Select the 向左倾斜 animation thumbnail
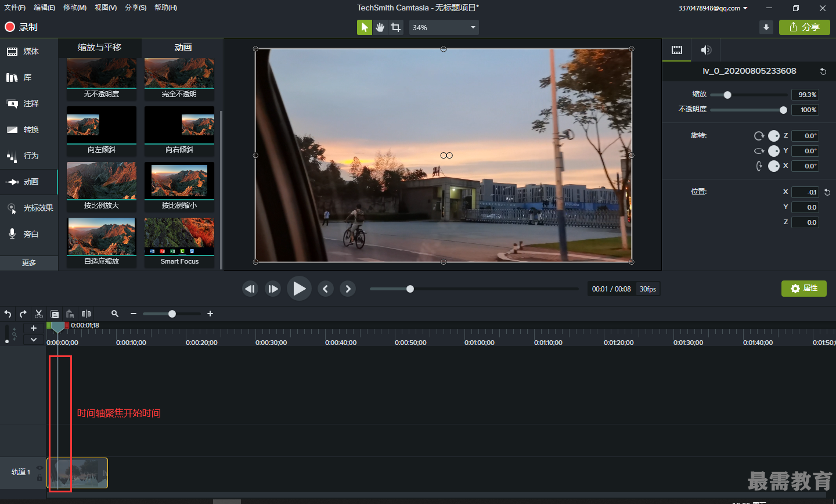The height and width of the screenshot is (504, 836). (x=102, y=131)
